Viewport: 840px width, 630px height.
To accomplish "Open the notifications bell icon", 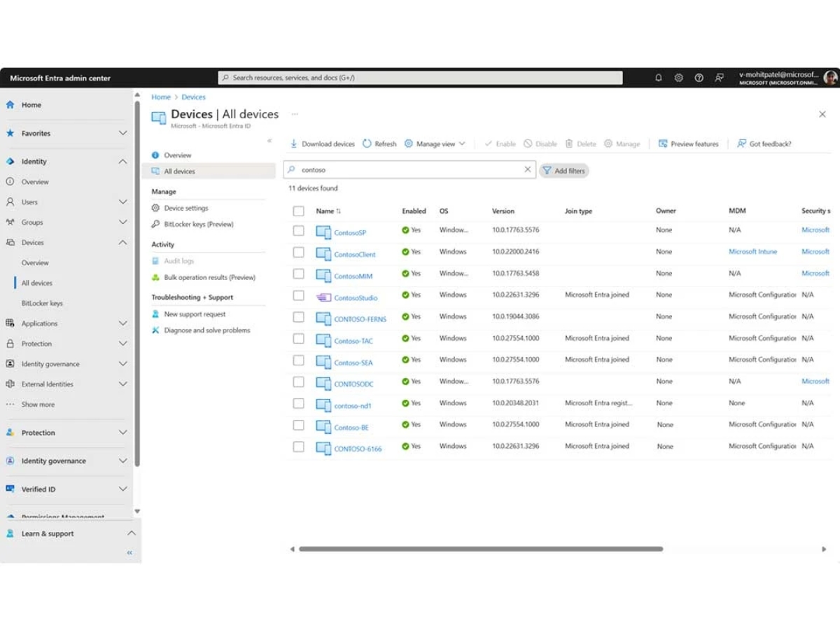I will click(x=659, y=78).
